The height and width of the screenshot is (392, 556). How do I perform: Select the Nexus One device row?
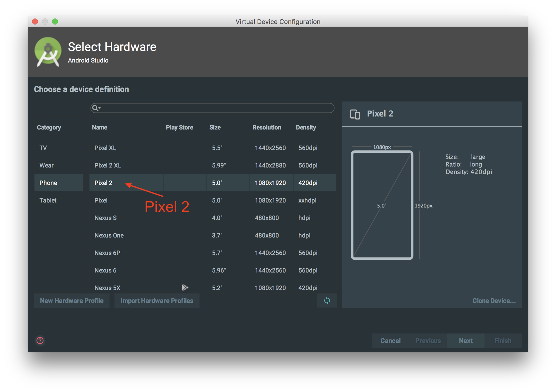pos(212,235)
